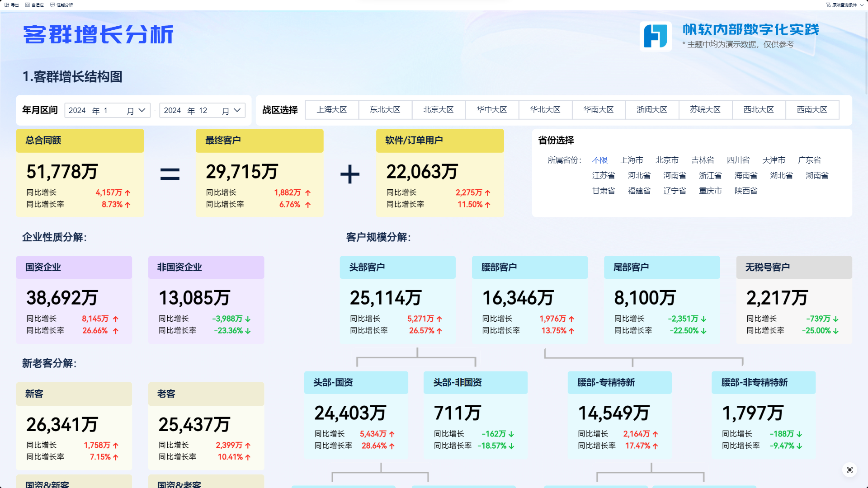
Task: Click the yellow 总合同额 card header
Action: pyautogui.click(x=80, y=141)
